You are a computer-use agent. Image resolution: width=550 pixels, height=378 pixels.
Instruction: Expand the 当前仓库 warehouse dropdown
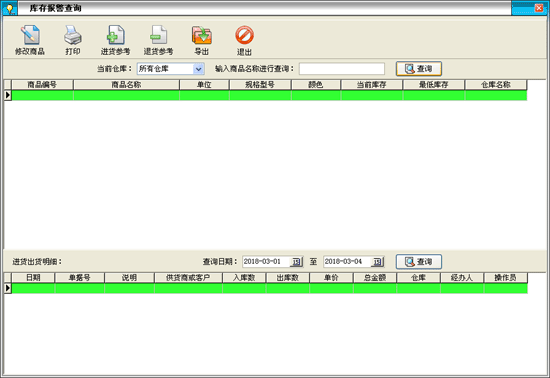point(199,69)
